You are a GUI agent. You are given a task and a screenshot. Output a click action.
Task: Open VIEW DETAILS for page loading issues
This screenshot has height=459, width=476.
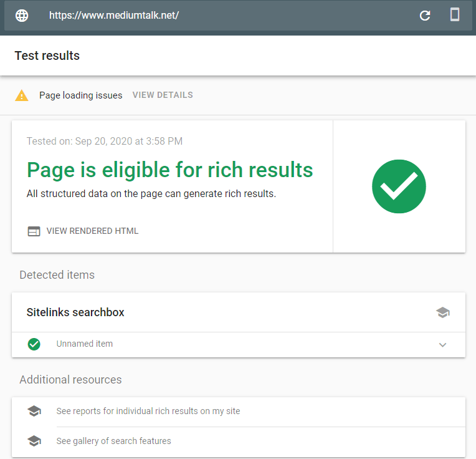point(163,95)
